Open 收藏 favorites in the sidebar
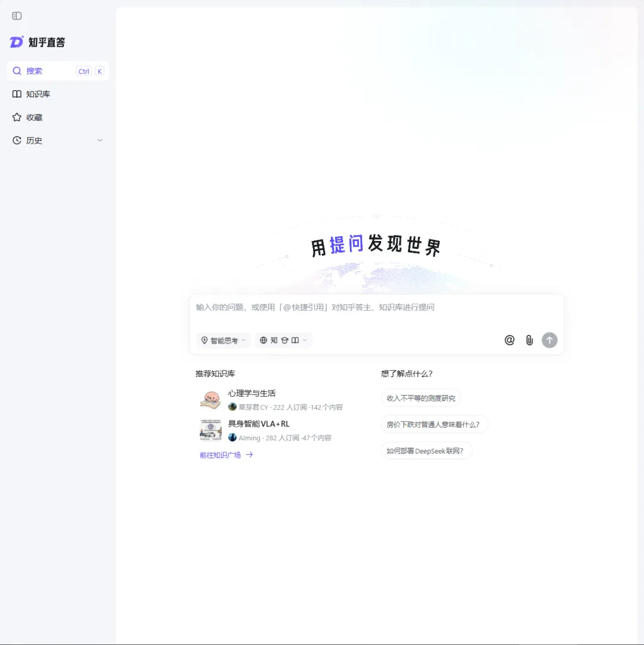Screen dimensions: 644x645 (x=58, y=117)
